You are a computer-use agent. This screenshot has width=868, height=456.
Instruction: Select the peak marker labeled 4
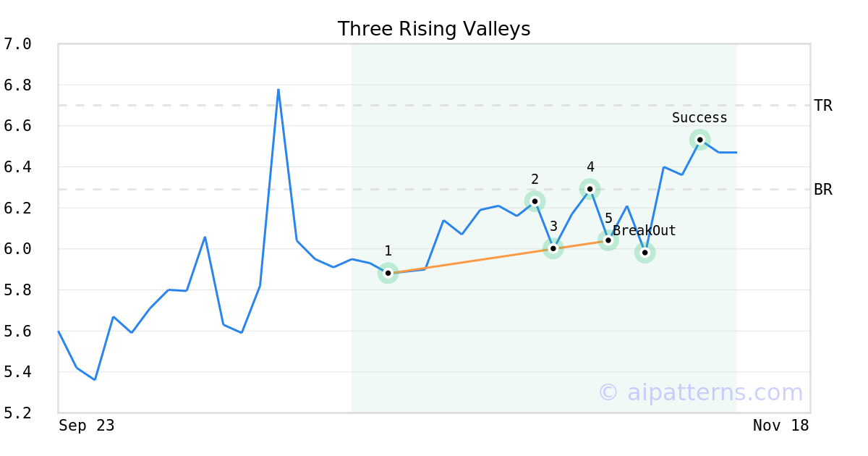tap(590, 189)
